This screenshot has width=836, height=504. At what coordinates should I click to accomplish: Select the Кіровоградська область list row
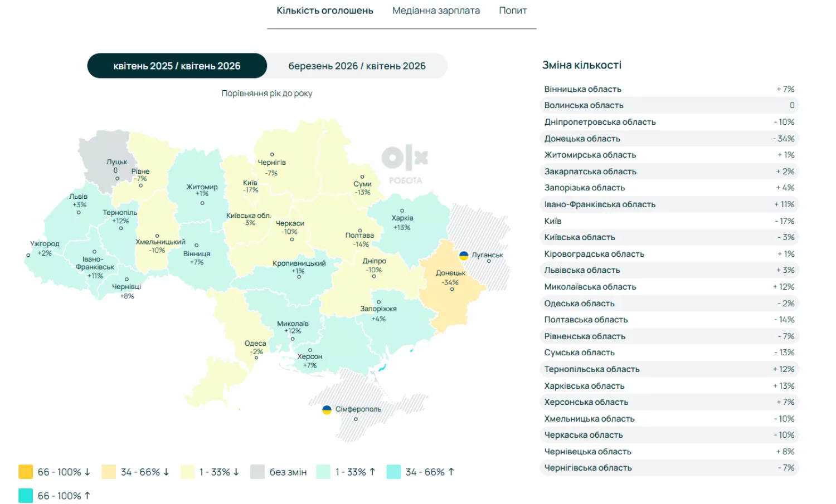coord(669,254)
